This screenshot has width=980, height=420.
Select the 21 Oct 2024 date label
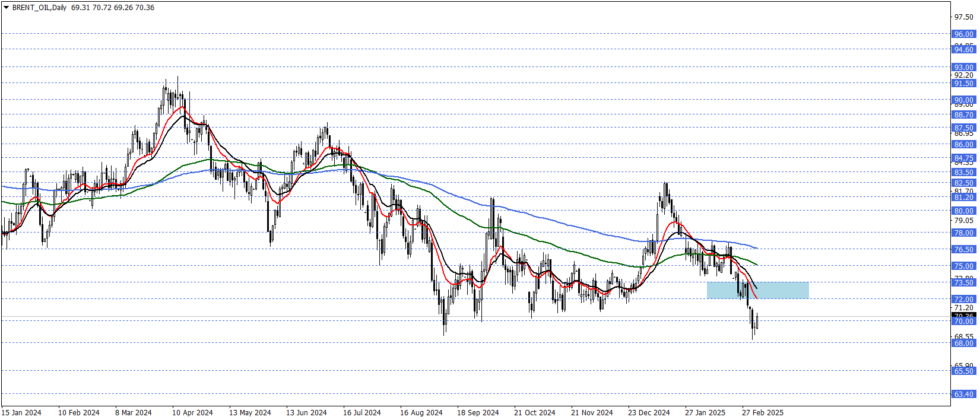[x=535, y=413]
